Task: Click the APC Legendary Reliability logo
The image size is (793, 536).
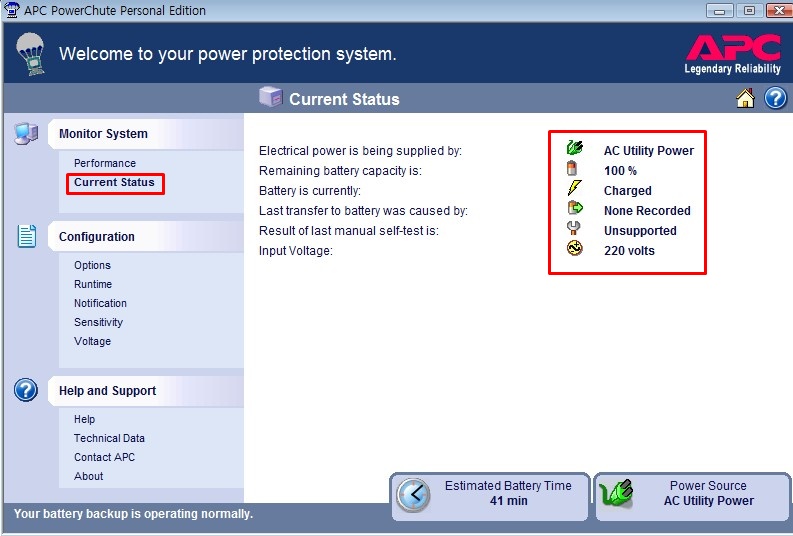Action: click(x=733, y=54)
